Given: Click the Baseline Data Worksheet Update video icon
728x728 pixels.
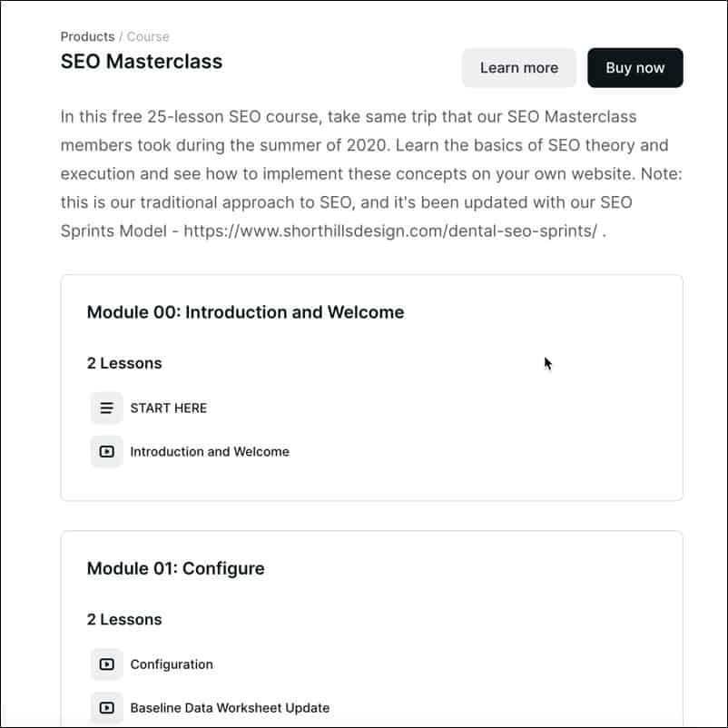Looking at the screenshot, I should coord(106,707).
